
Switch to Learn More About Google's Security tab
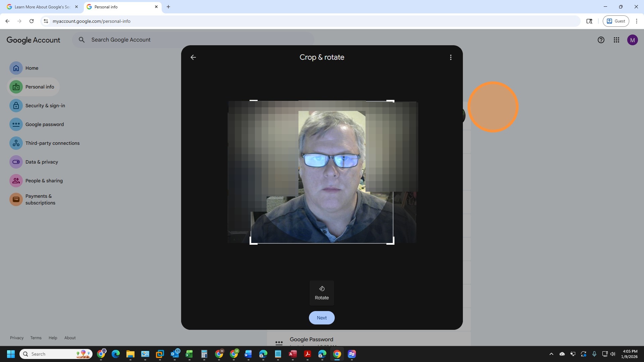point(42,7)
